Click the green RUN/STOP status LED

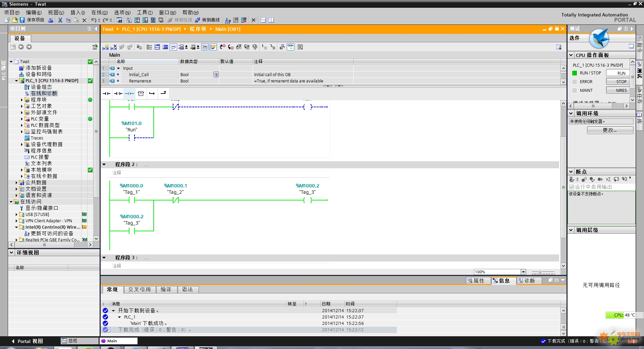click(x=575, y=73)
